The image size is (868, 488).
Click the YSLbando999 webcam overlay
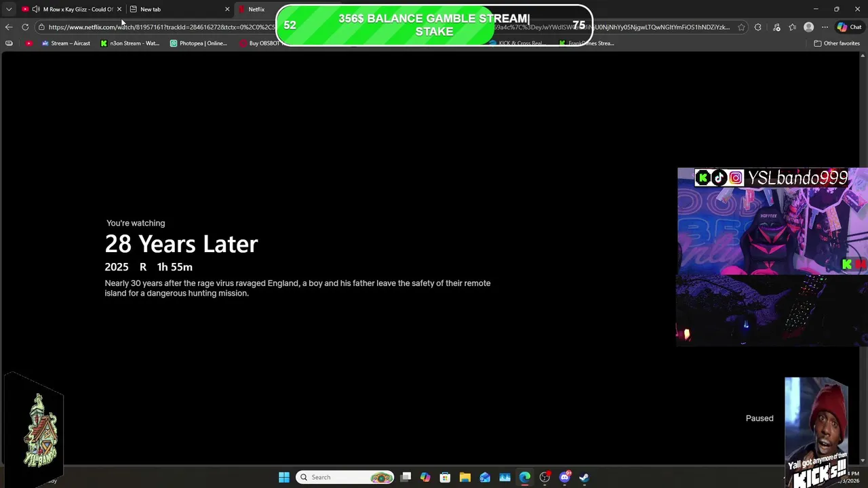[772, 257]
